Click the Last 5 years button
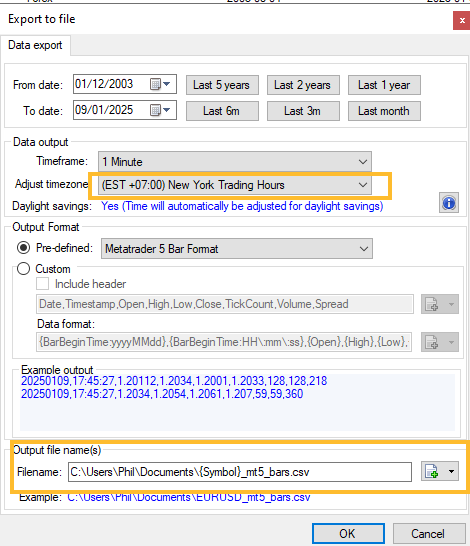 coord(222,85)
